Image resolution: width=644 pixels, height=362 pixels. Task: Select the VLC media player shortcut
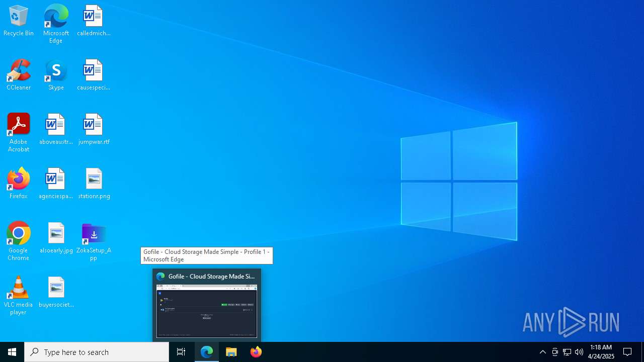pyautogui.click(x=19, y=296)
